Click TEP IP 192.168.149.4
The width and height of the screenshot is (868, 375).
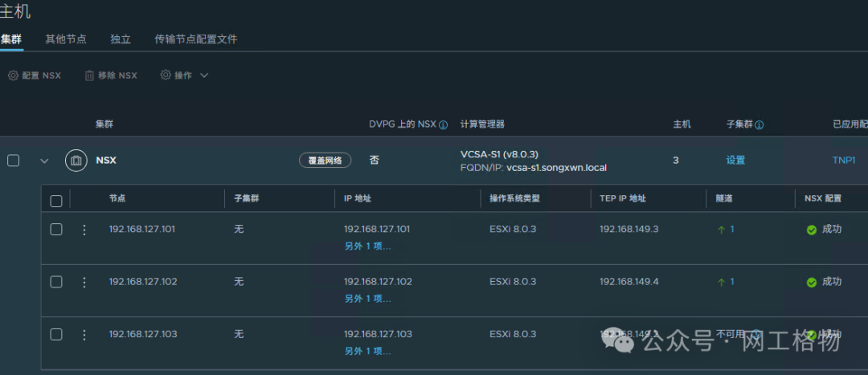click(x=629, y=282)
